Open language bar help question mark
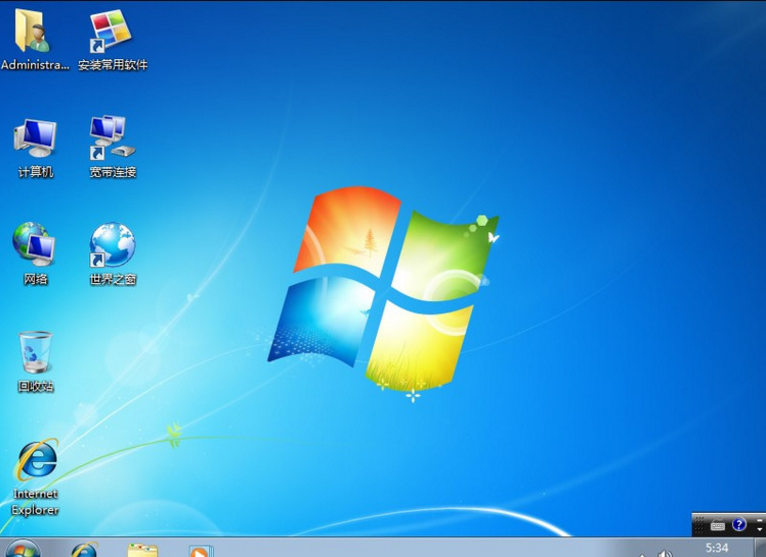Screen dimensions: 766x557 (739, 525)
